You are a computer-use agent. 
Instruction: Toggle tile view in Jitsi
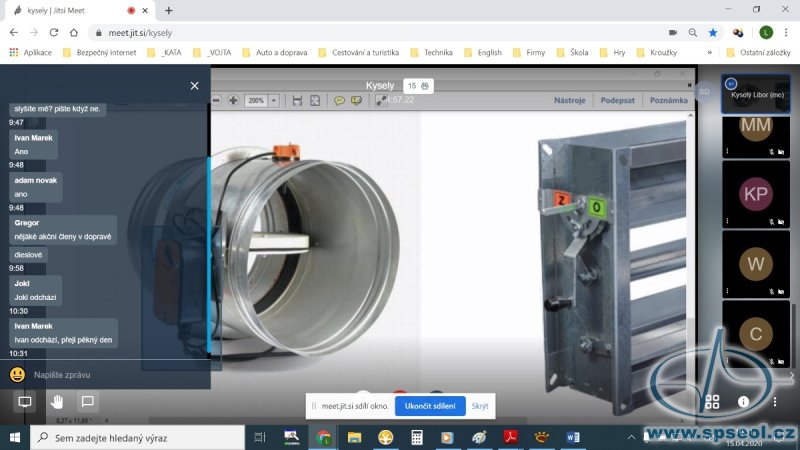coord(712,402)
